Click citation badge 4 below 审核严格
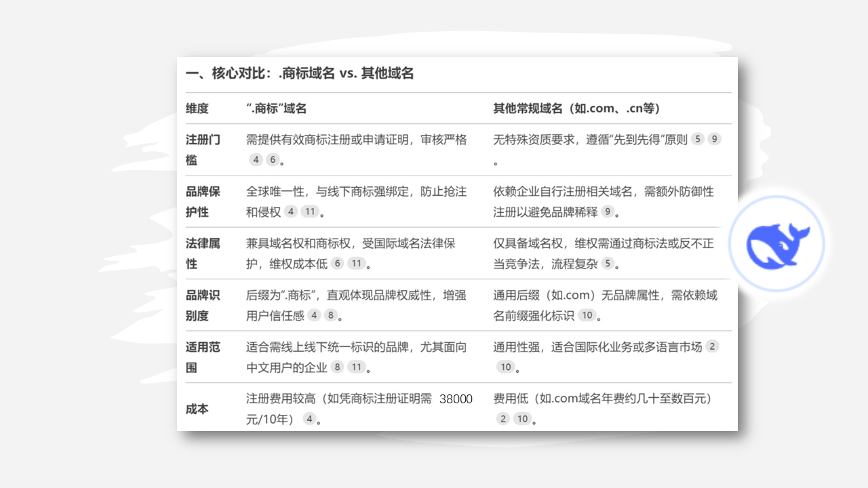Viewport: 868px width, 488px height. 256,159
